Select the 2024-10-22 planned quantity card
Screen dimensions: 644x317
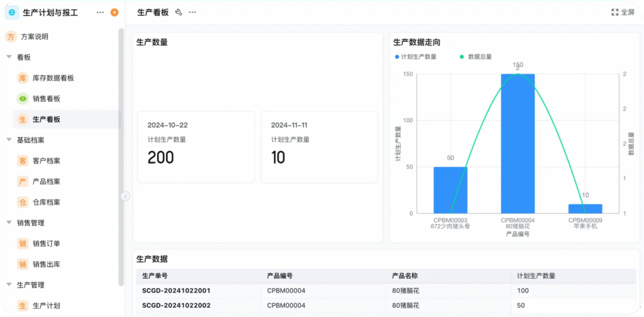pyautogui.click(x=196, y=147)
